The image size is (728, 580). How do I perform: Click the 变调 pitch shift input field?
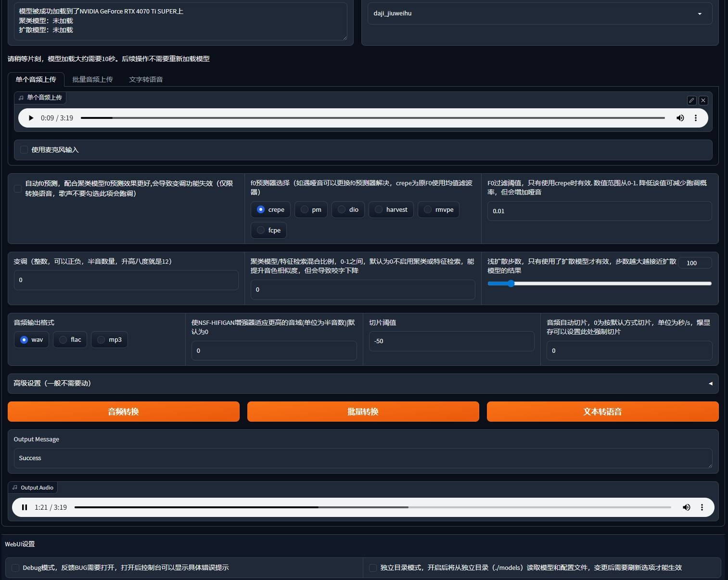[126, 280]
